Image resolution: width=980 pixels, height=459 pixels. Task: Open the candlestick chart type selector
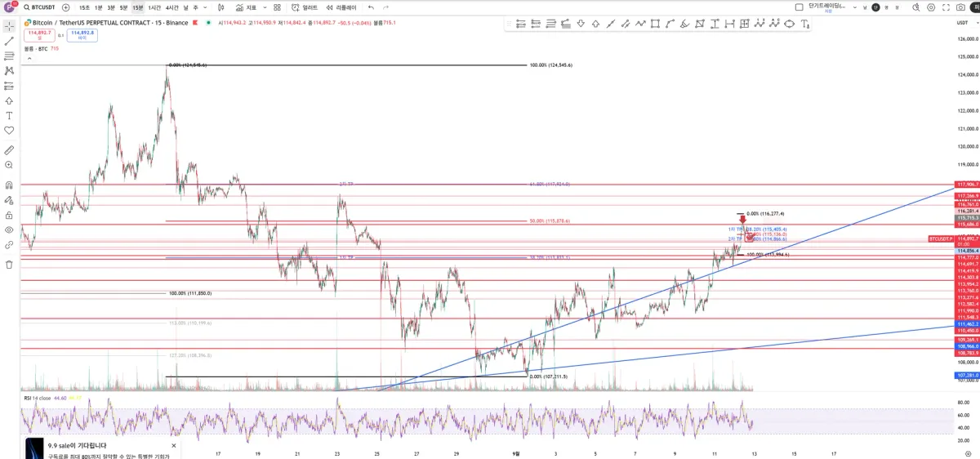tap(220, 7)
